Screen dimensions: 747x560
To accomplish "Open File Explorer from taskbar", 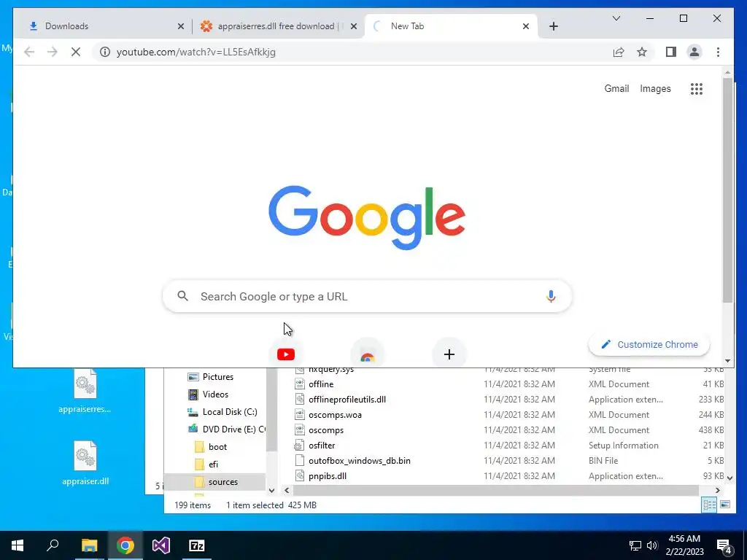I will pyautogui.click(x=89, y=545).
